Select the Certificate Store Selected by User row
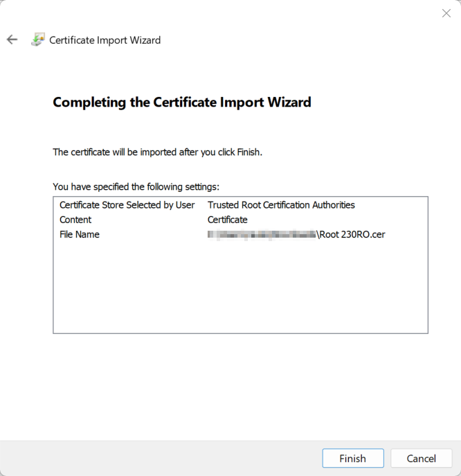The image size is (461, 476). pyautogui.click(x=240, y=205)
